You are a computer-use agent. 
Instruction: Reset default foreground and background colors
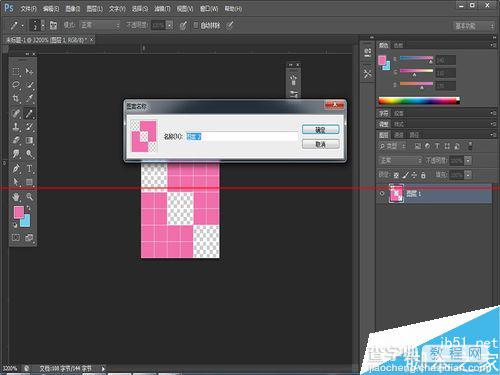point(15,225)
